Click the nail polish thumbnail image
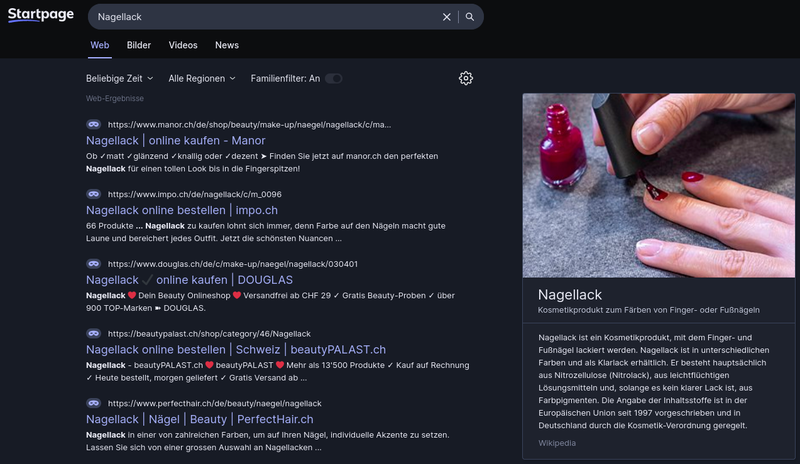800x464 pixels. (659, 185)
